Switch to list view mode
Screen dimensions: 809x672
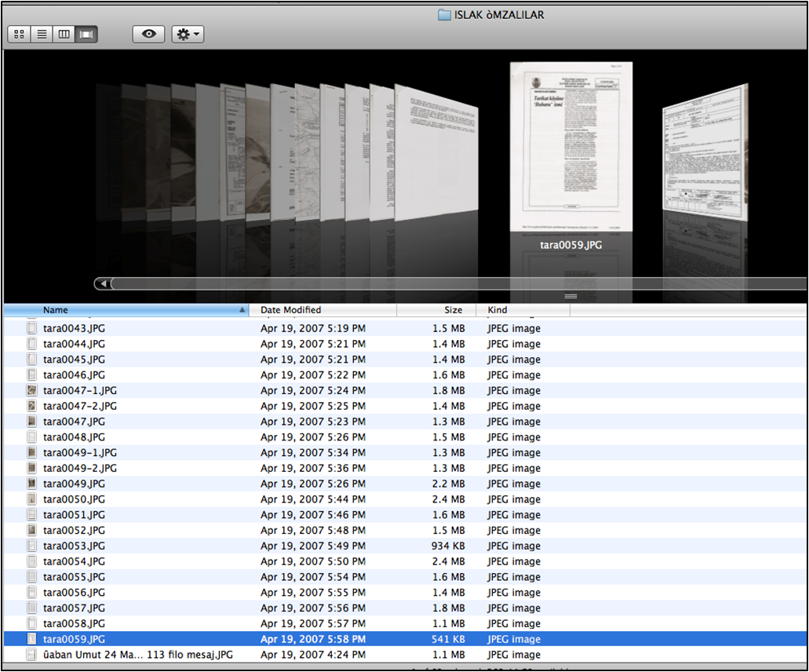click(x=42, y=35)
